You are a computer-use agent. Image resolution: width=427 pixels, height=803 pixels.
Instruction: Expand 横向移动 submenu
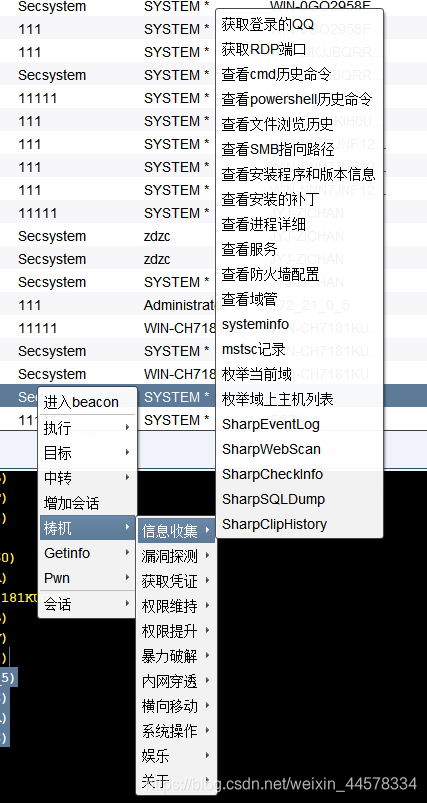pyautogui.click(x=176, y=706)
